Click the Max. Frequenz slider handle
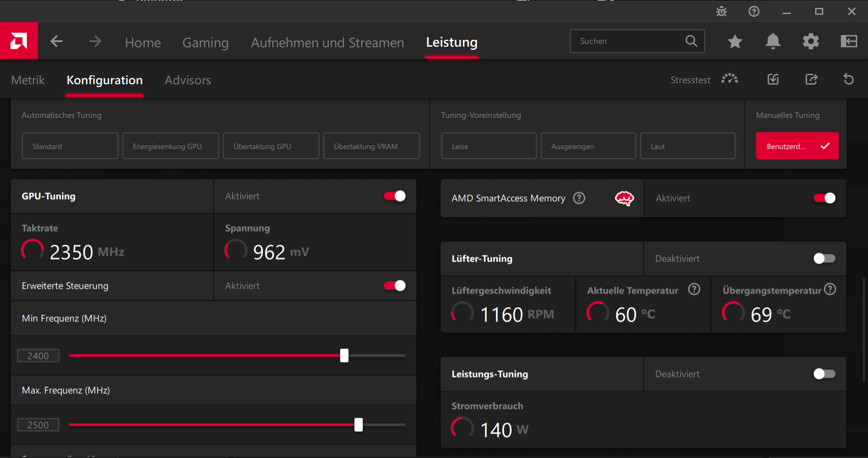Screen dimensions: 868x458 [359, 425]
